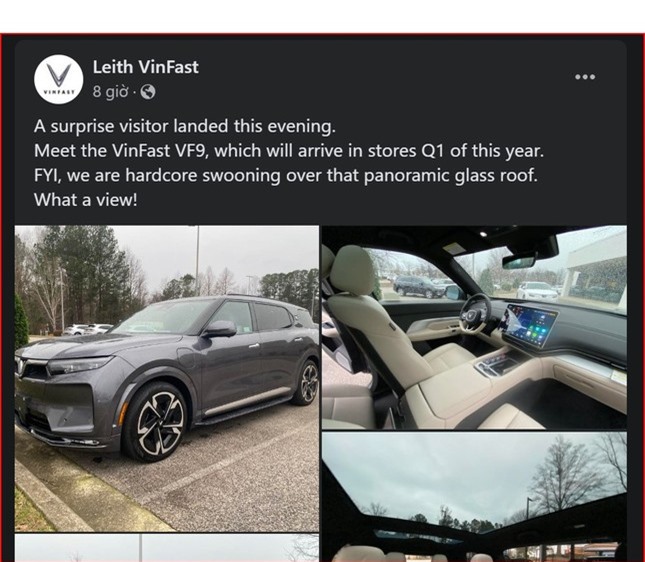Open the panoramic glass roof photo

pyautogui.click(x=474, y=497)
